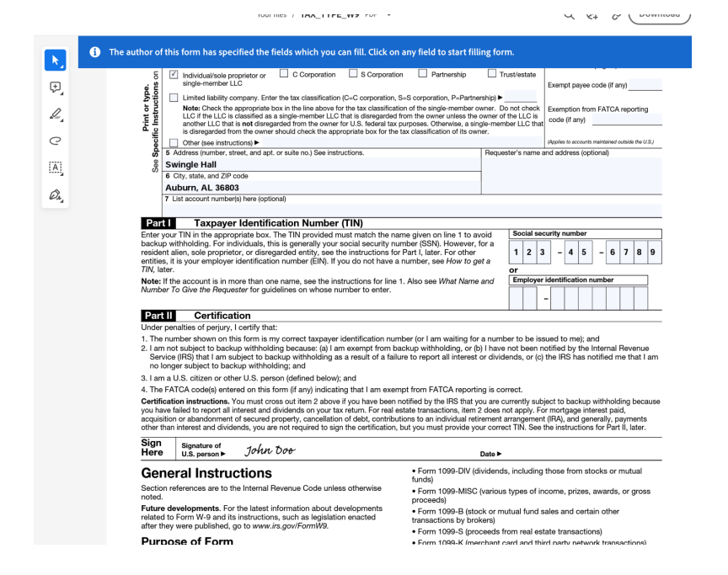This screenshot has width=728, height=575.
Task: Click the SSN box containing digit 1
Action: [516, 253]
